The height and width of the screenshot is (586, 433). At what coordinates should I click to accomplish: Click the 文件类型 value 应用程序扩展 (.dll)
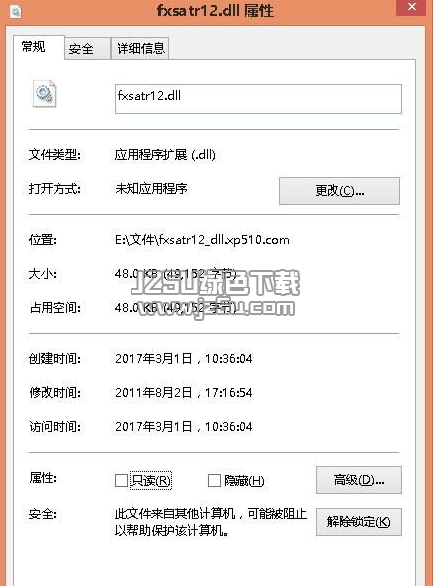click(165, 155)
